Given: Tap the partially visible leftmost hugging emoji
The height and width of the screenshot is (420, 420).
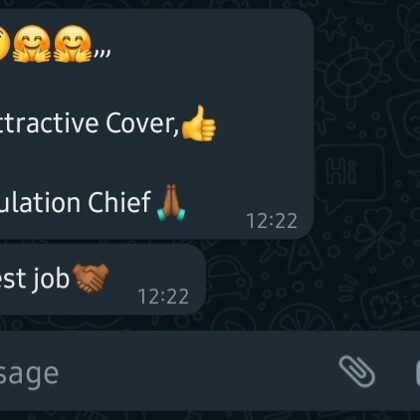Looking at the screenshot, I should (4, 44).
